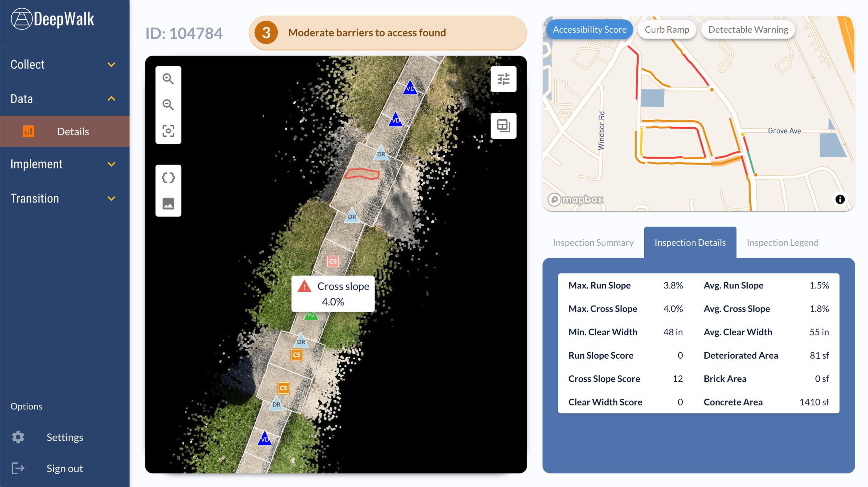The image size is (868, 487).
Task: Switch map layer to Accessibility Score
Action: click(590, 29)
